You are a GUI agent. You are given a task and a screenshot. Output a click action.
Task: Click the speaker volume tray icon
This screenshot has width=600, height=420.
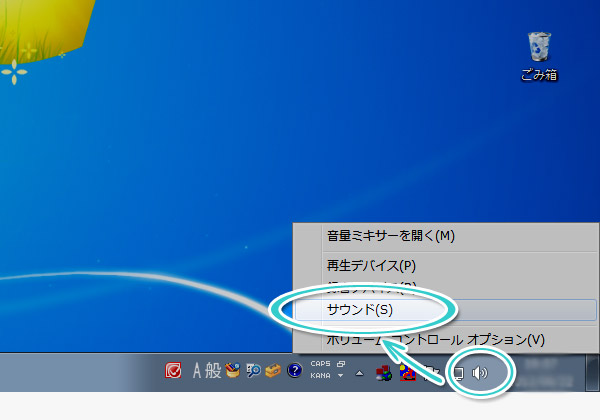480,373
